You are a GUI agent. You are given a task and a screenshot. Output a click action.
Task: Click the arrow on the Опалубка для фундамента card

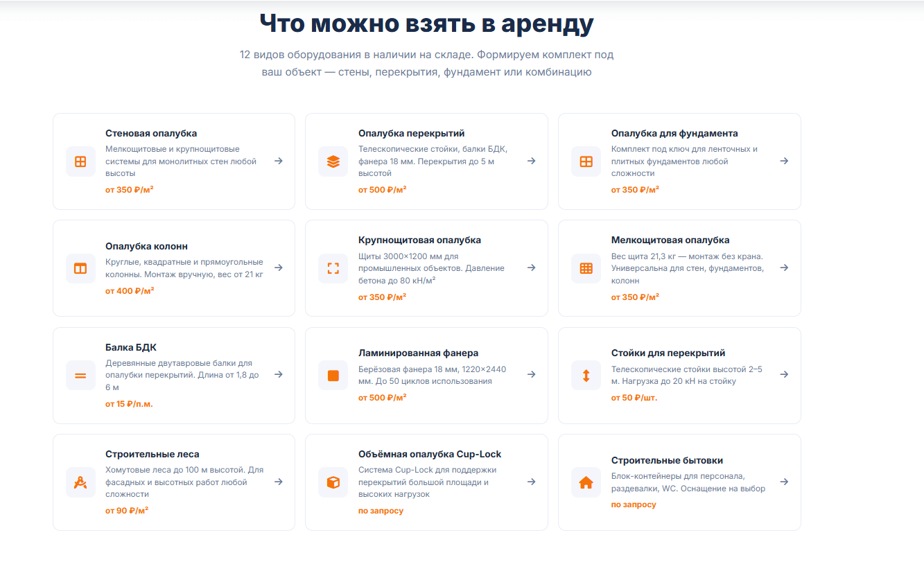pos(785,161)
